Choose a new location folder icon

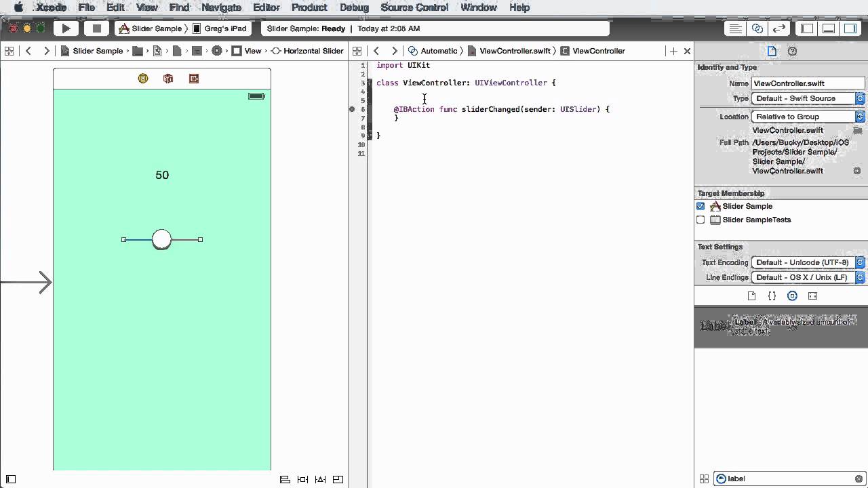[x=857, y=130]
